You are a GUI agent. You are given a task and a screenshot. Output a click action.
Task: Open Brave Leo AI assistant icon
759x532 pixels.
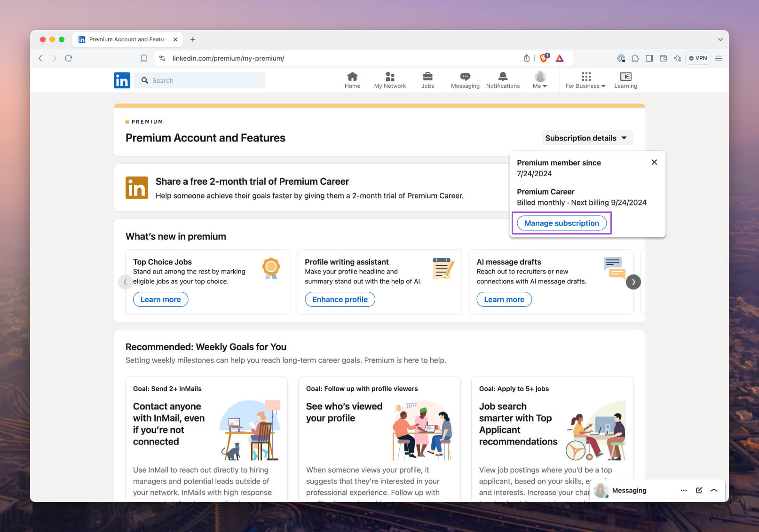point(678,58)
